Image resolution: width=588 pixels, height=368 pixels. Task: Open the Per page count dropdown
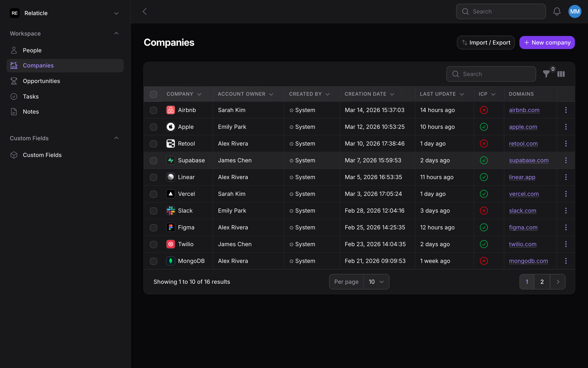tap(376, 282)
